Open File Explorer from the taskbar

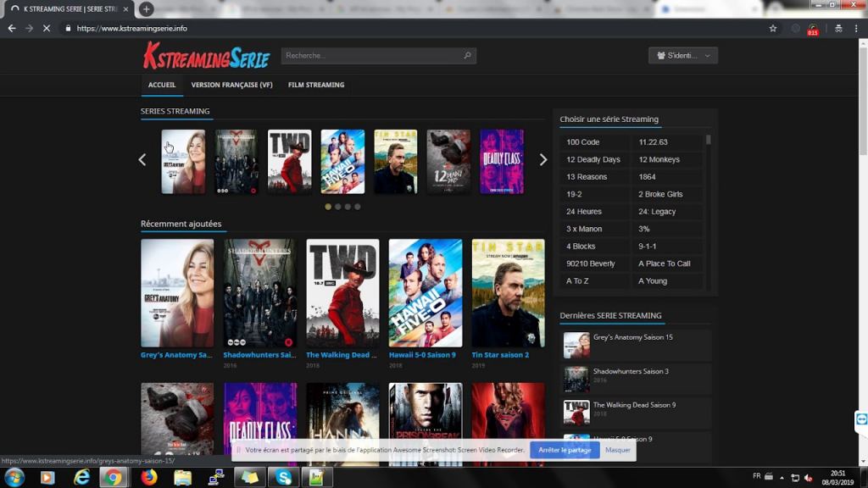pos(182,477)
